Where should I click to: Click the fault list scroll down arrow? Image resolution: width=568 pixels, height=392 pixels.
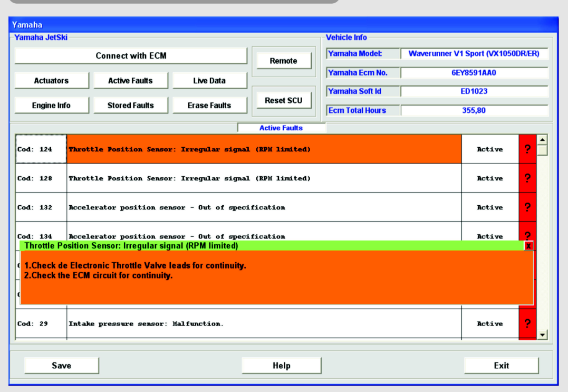point(542,335)
